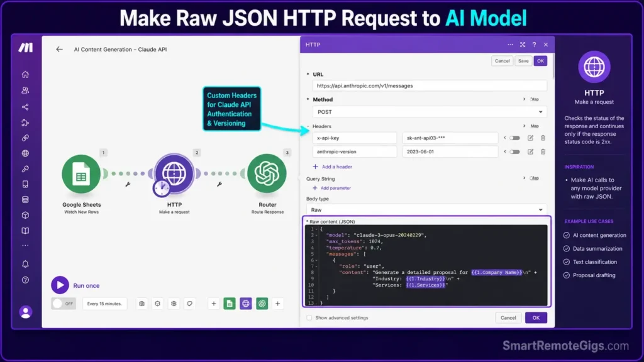The width and height of the screenshot is (644, 362).
Task: Open the Connections link icon in sidebar
Action: tap(25, 138)
